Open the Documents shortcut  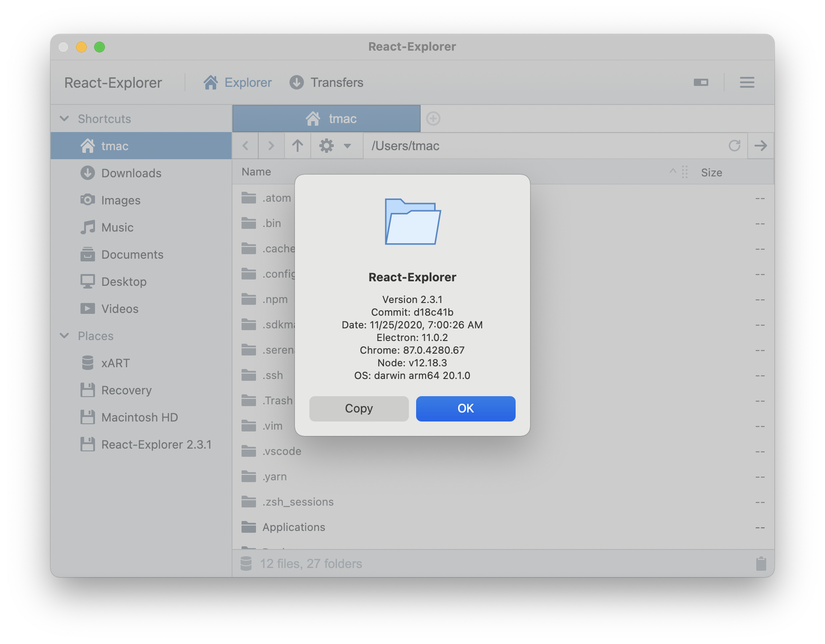[141, 254]
